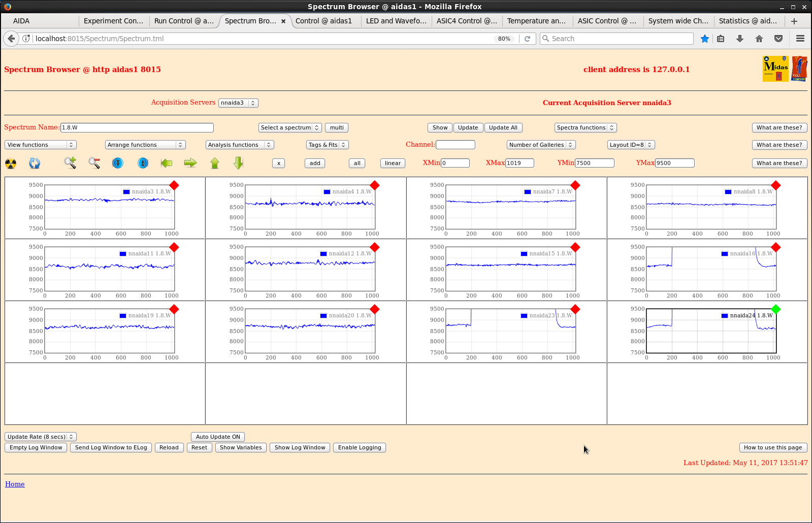Switch to the Run Control tab

tap(184, 21)
